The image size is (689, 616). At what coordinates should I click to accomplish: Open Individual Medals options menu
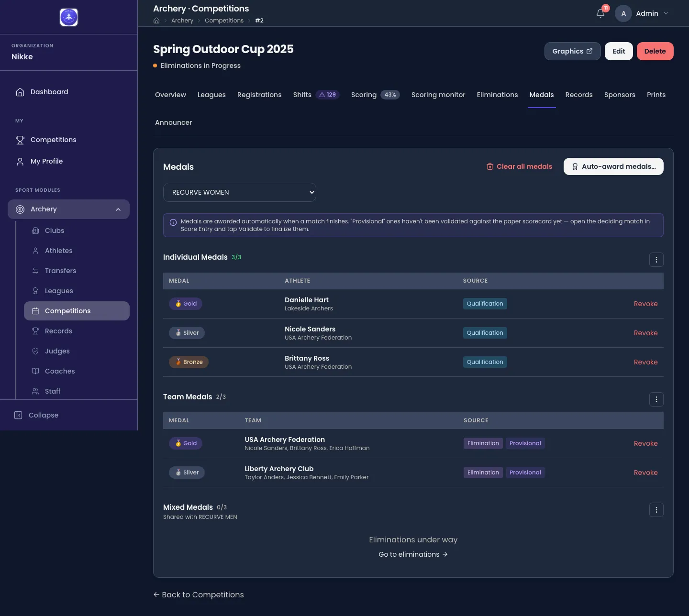coord(656,260)
